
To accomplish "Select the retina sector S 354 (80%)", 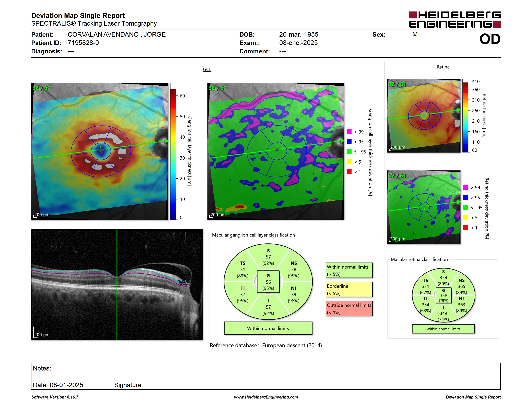I will (443, 278).
